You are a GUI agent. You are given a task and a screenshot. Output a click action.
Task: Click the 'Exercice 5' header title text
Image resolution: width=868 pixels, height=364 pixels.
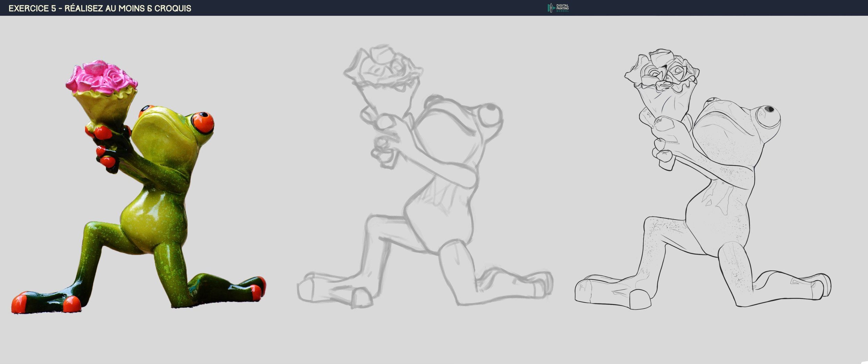(x=100, y=8)
